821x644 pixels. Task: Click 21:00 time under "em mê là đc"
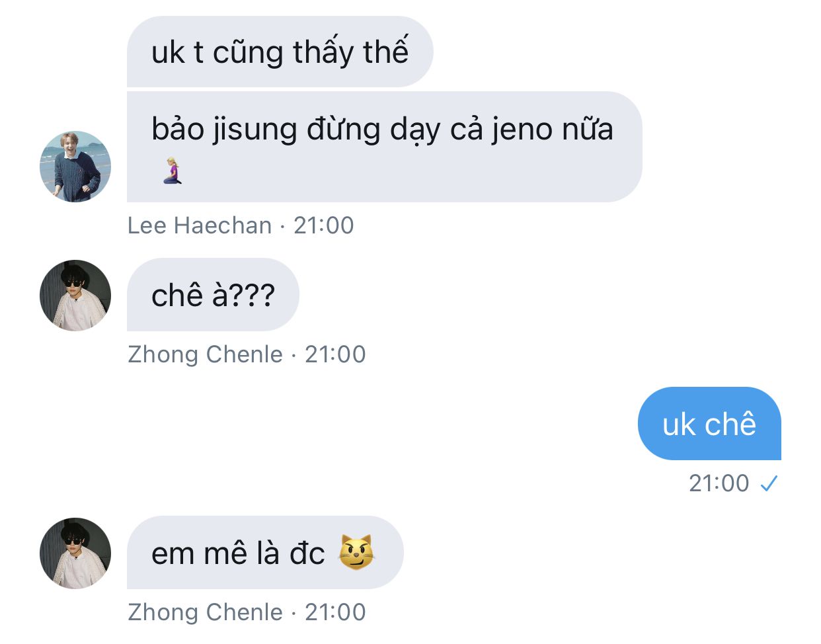(x=335, y=612)
